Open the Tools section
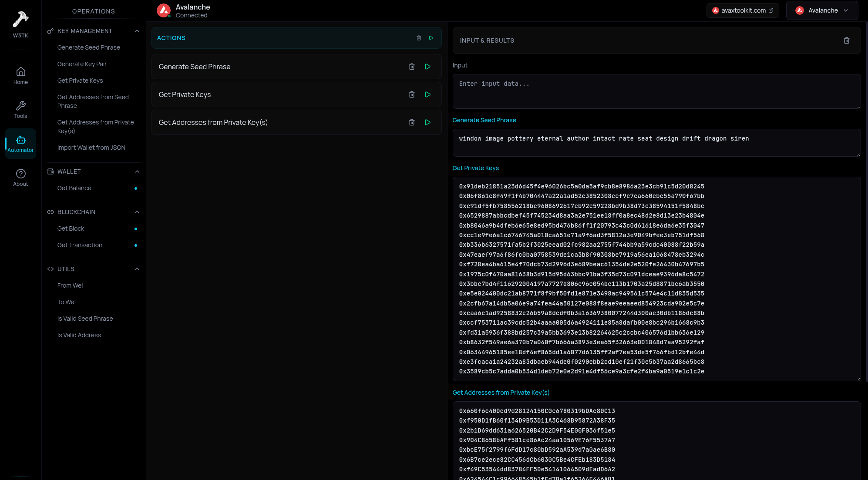This screenshot has width=868, height=480. [20, 110]
